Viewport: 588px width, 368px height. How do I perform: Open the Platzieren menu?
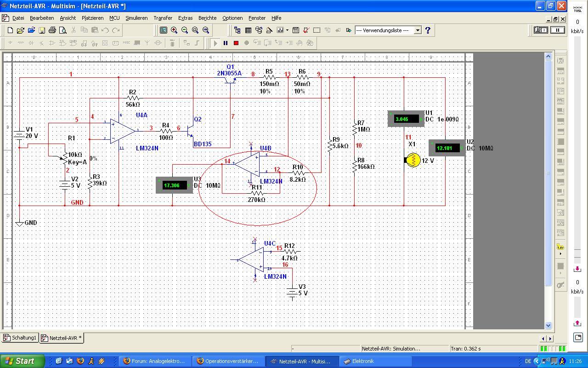pos(92,18)
